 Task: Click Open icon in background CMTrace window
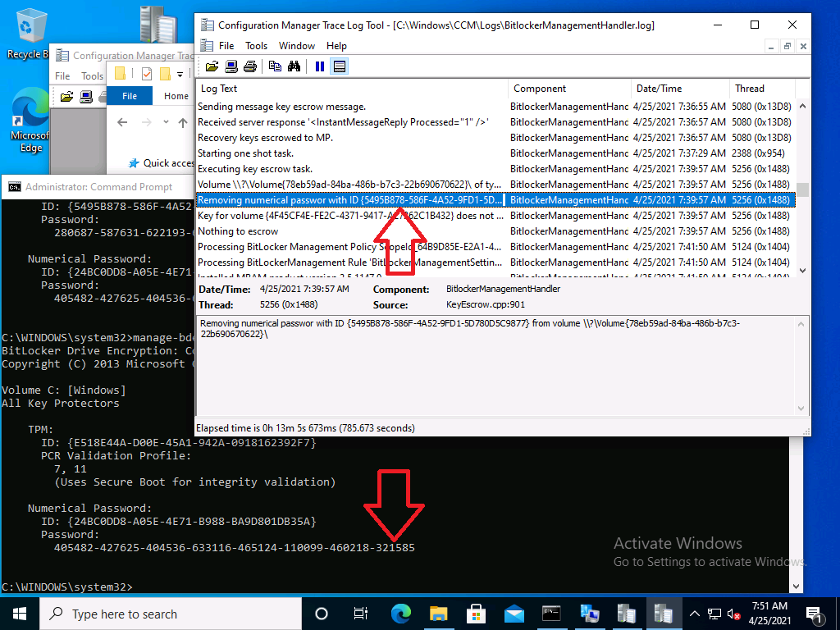pos(66,97)
